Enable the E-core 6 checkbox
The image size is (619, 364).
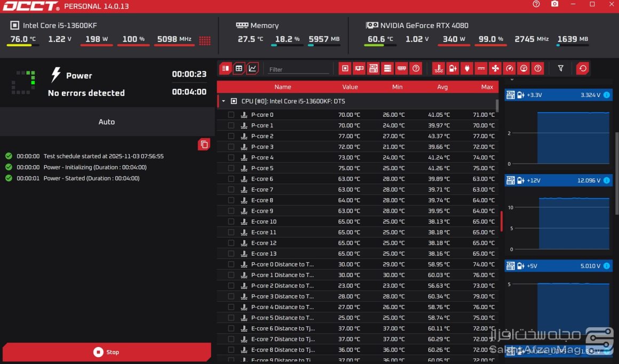coord(231,179)
